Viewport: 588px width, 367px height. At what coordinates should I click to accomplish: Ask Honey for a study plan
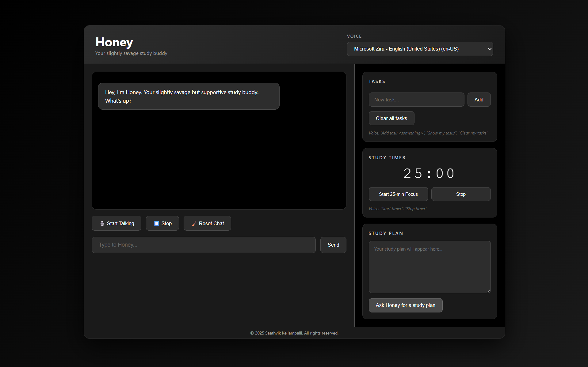[405, 305]
